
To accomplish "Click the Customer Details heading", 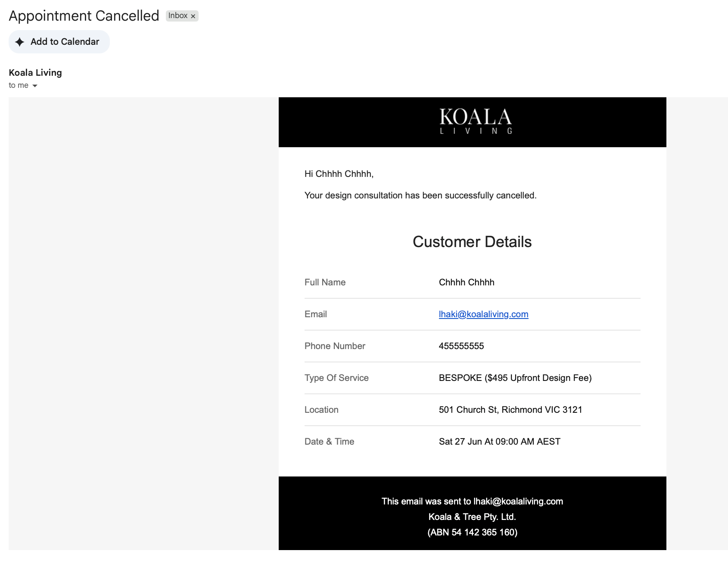I will tap(472, 242).
